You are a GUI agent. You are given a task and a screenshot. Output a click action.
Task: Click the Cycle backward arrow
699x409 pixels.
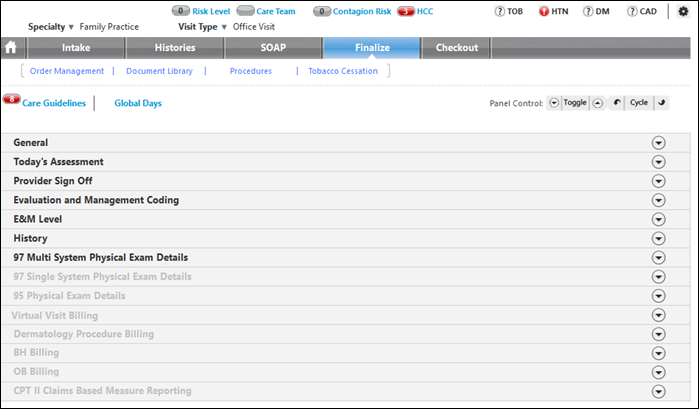coord(617,103)
